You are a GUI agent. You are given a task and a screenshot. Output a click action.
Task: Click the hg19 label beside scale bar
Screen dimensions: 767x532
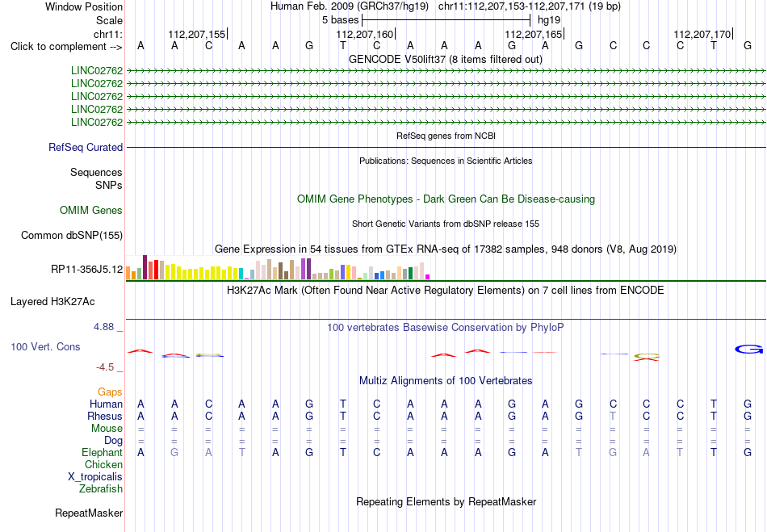pyautogui.click(x=549, y=20)
